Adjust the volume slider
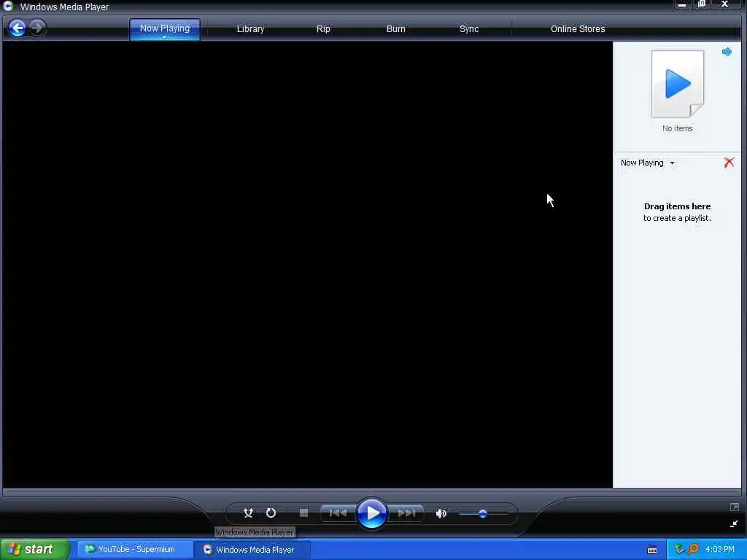 coord(483,514)
